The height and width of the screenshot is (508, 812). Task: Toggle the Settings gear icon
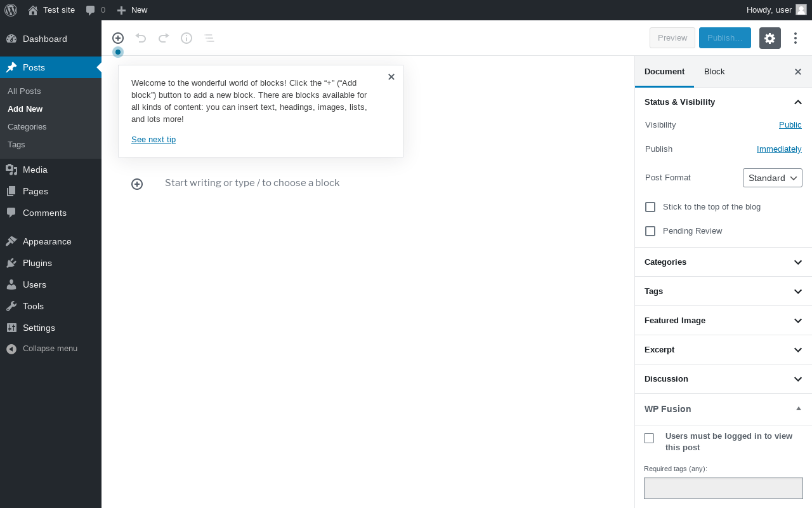[769, 38]
